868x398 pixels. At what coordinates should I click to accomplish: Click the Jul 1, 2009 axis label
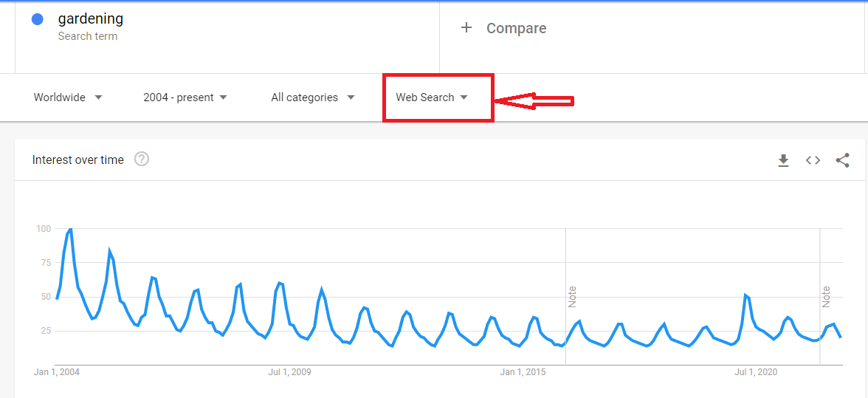click(x=289, y=372)
